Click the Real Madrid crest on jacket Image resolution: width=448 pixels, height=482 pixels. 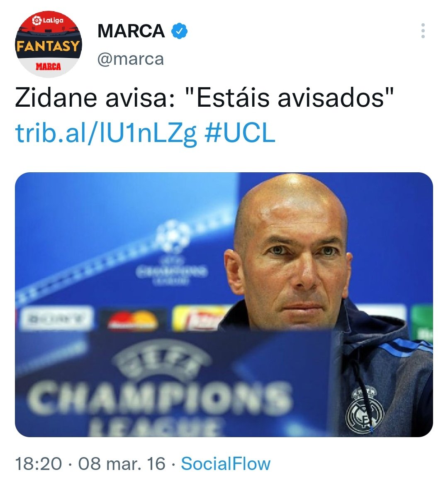(x=365, y=410)
